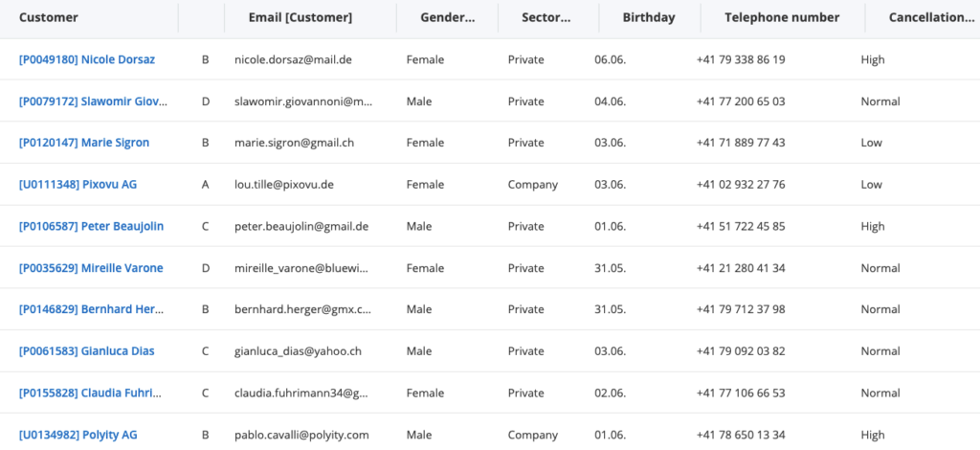
Task: Open the Marie Sigron customer link
Action: [x=84, y=143]
